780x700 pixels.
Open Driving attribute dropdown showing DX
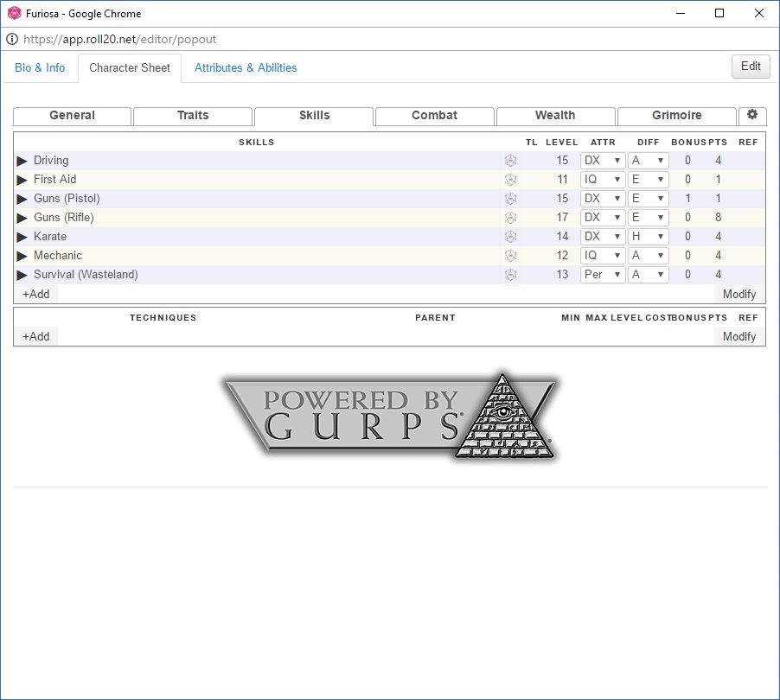click(x=603, y=161)
